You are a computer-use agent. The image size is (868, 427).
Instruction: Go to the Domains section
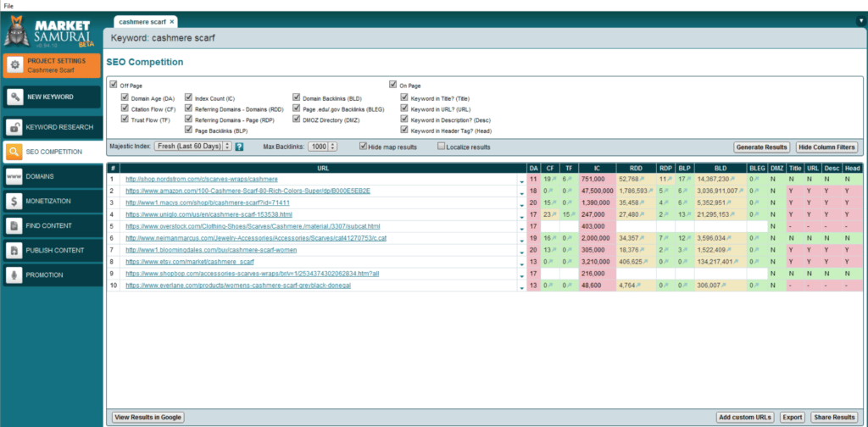[53, 176]
